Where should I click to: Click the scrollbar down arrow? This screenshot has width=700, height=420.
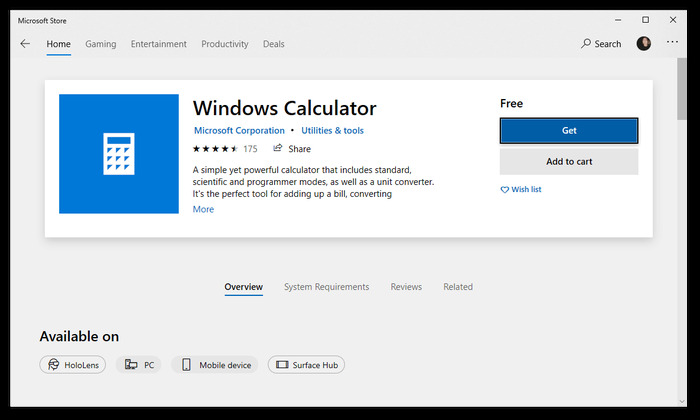click(682, 402)
